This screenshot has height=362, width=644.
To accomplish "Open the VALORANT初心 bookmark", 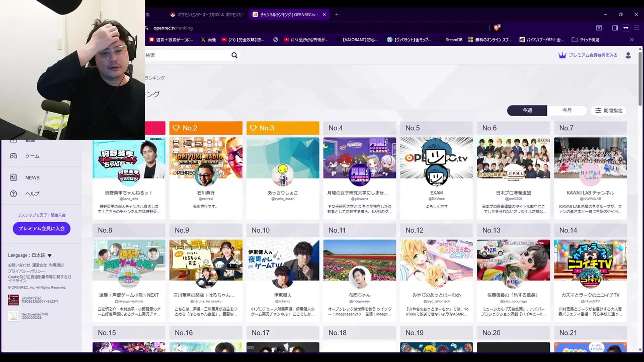I will click(x=357, y=40).
